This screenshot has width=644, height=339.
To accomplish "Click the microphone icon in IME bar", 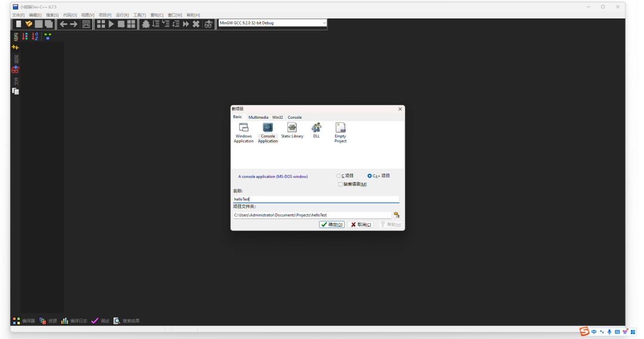I will pos(609,332).
